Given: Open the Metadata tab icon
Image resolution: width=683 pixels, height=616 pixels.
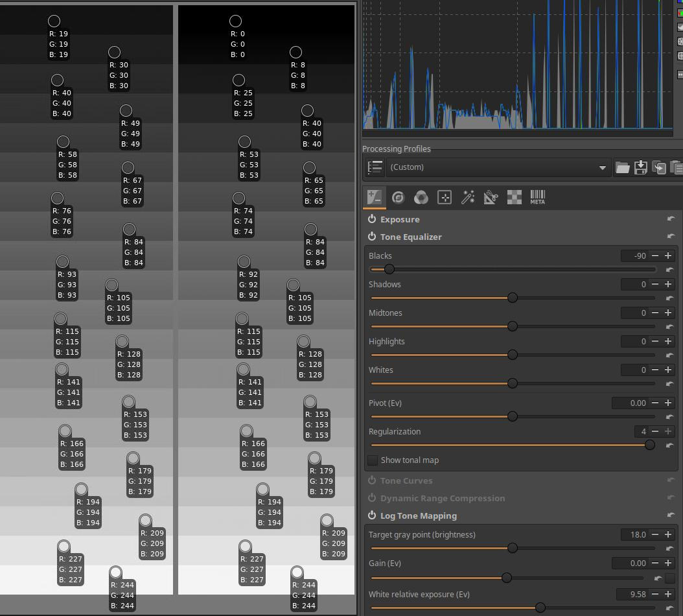Looking at the screenshot, I should tap(537, 198).
